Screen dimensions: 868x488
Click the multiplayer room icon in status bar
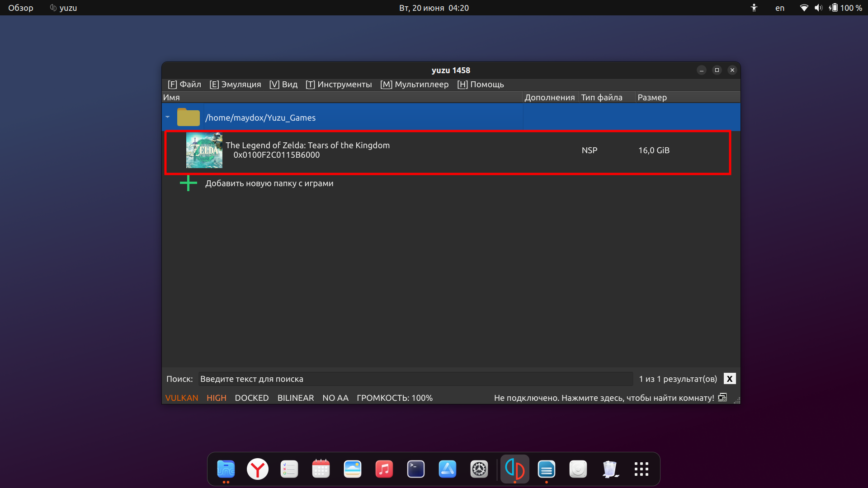[722, 398]
